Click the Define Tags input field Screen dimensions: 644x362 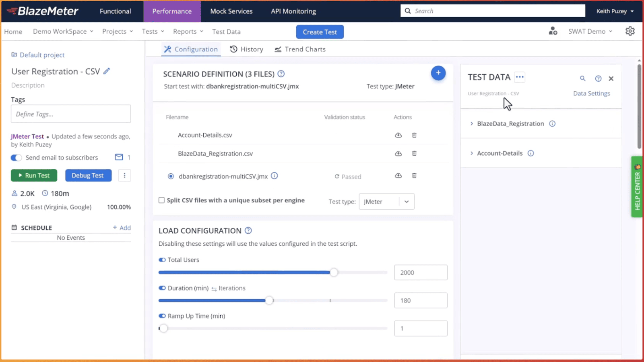[71, 114]
